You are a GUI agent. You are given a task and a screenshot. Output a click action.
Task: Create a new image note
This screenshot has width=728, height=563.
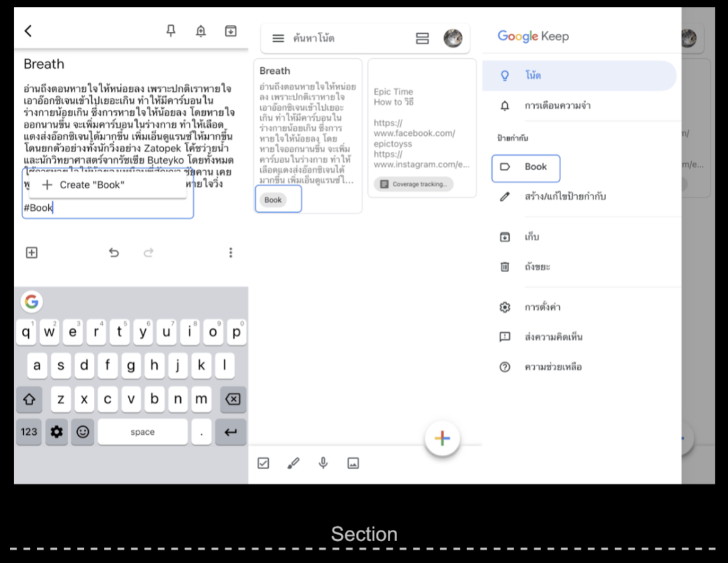(x=353, y=463)
